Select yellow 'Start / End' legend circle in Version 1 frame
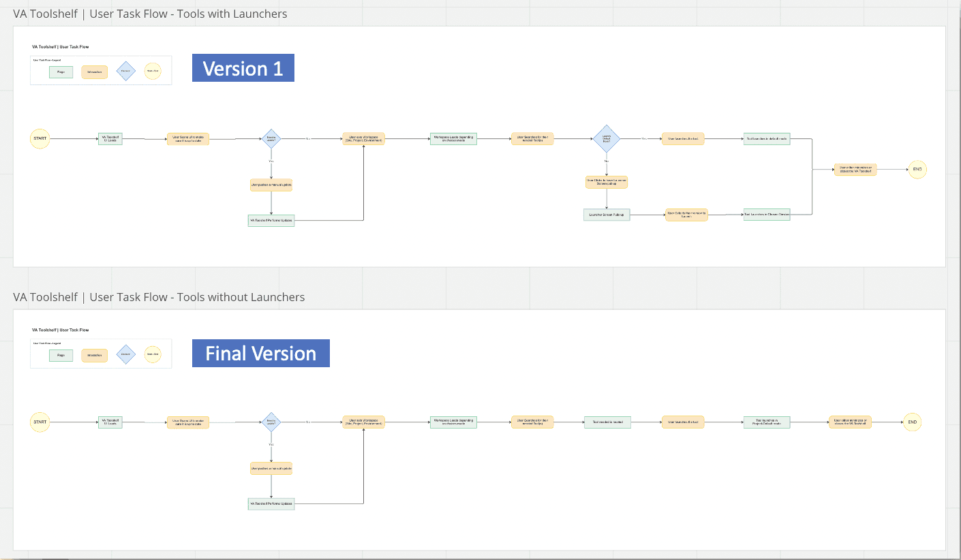Viewport: 961px width, 560px height. pyautogui.click(x=153, y=72)
